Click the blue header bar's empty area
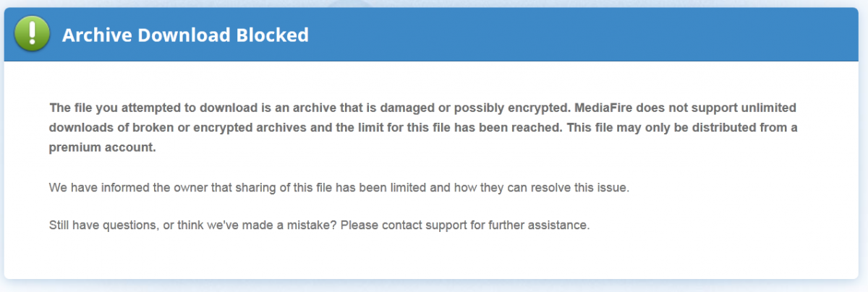 (579, 35)
